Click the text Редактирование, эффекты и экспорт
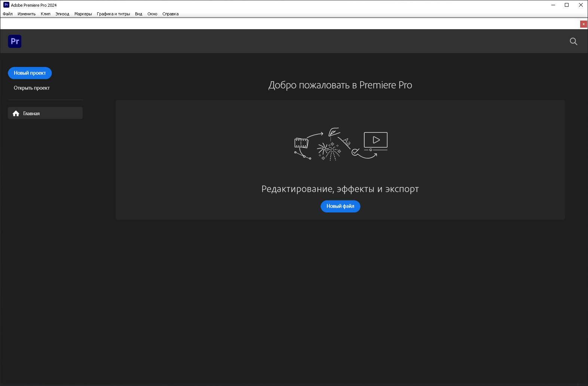Image resolution: width=588 pixels, height=386 pixels. coord(340,189)
